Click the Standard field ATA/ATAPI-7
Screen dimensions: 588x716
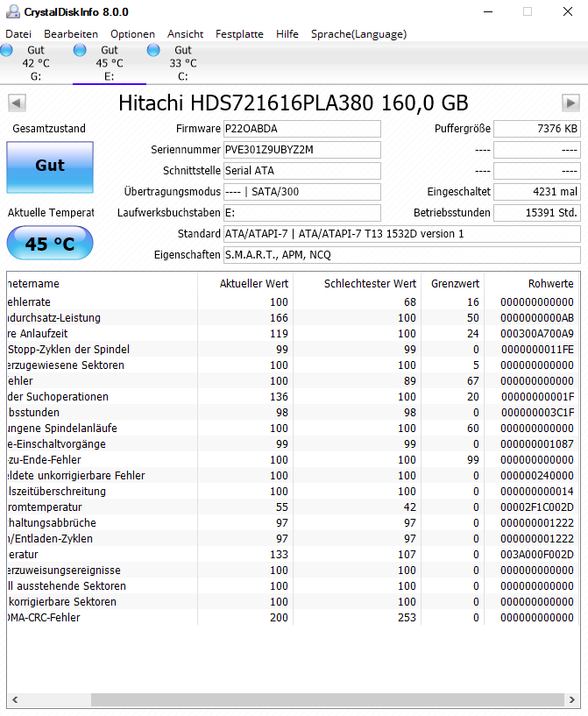tap(401, 234)
